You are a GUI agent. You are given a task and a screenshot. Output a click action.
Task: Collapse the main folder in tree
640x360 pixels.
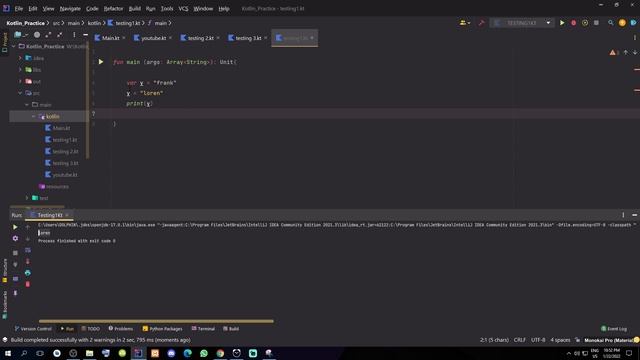[27, 105]
